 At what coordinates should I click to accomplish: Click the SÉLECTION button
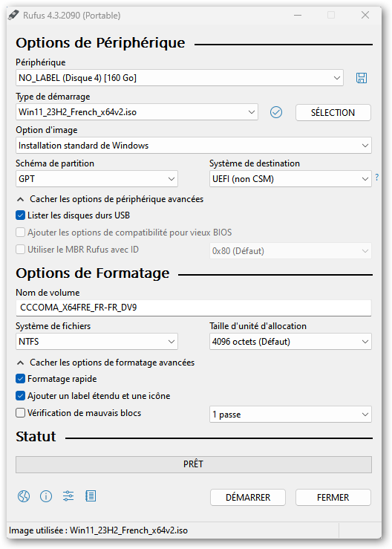(333, 112)
